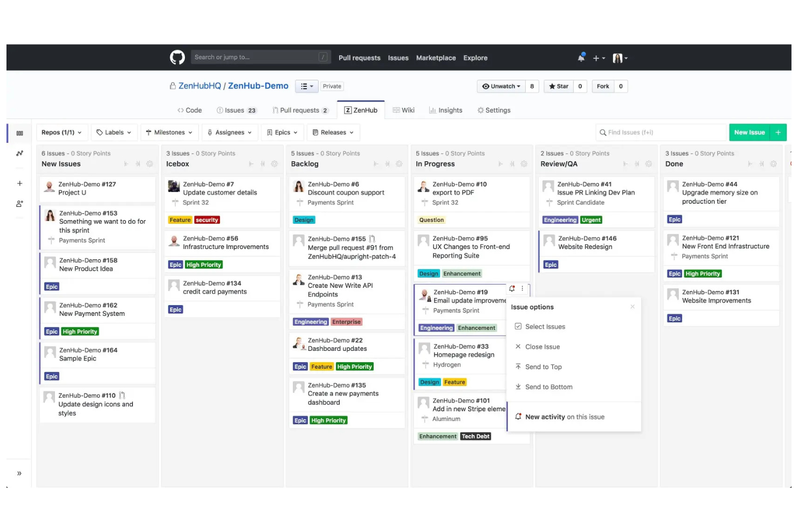Open the gear settings on the Icebox pipeline
This screenshot has height=532, width=798.
point(274,164)
